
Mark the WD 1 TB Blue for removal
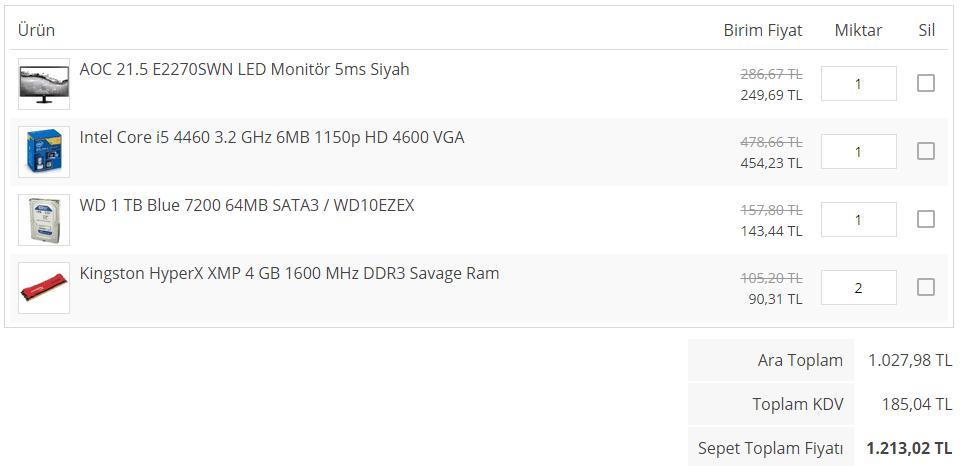(x=926, y=219)
